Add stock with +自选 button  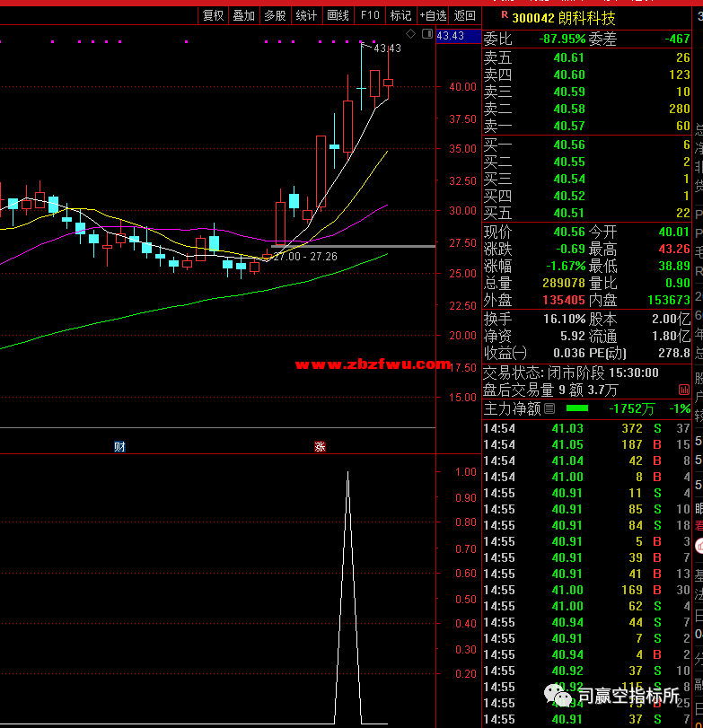(x=433, y=15)
